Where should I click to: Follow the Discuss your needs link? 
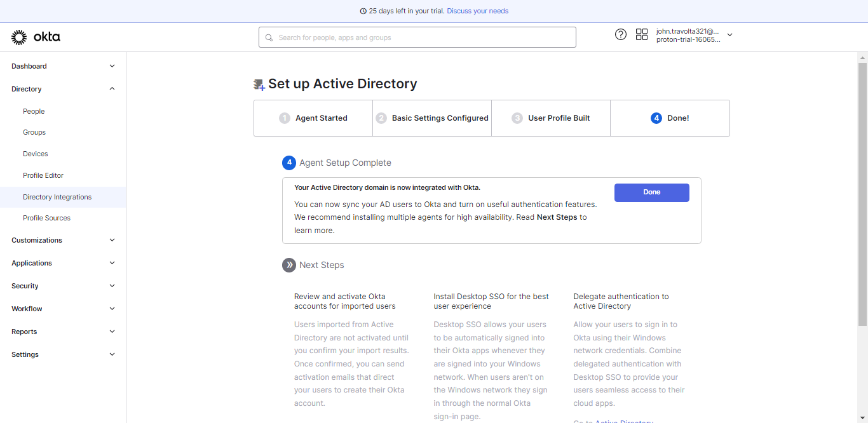(477, 11)
